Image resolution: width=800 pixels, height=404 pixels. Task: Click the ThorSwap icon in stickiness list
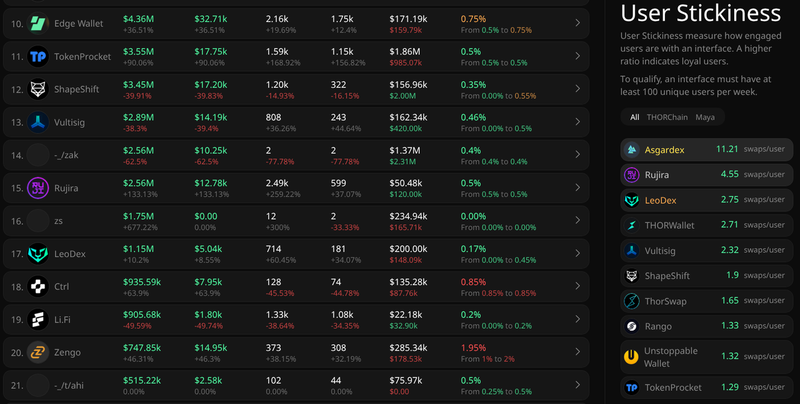(x=632, y=301)
